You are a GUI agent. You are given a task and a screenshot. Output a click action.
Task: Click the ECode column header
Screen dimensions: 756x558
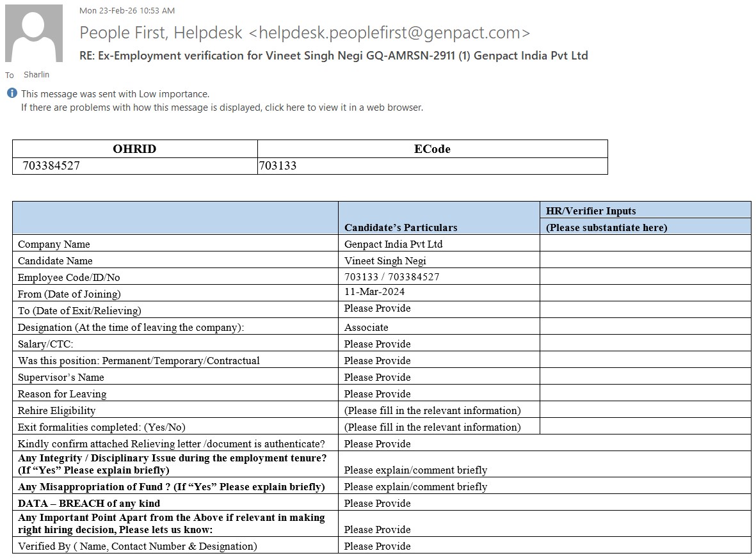tap(433, 149)
